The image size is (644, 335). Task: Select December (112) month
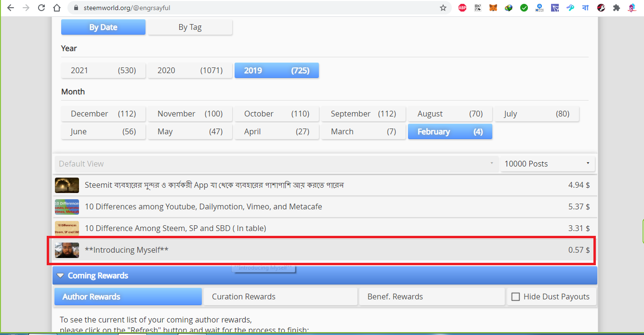pyautogui.click(x=103, y=114)
